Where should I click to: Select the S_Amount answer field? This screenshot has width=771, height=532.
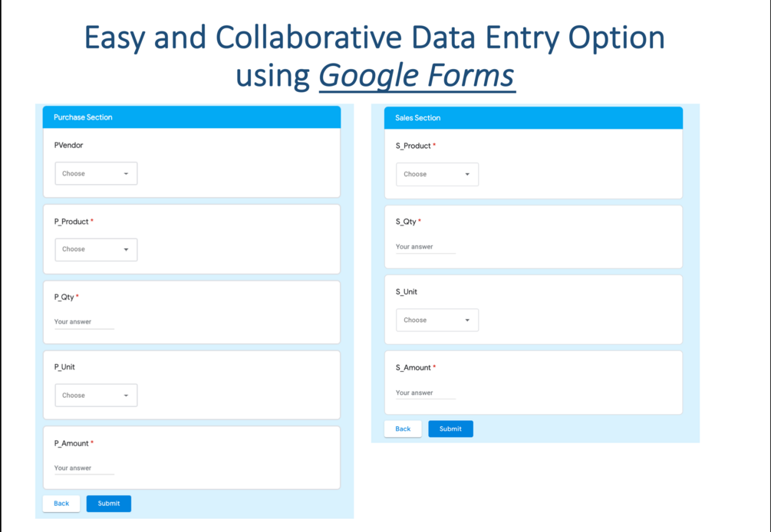[x=425, y=393]
